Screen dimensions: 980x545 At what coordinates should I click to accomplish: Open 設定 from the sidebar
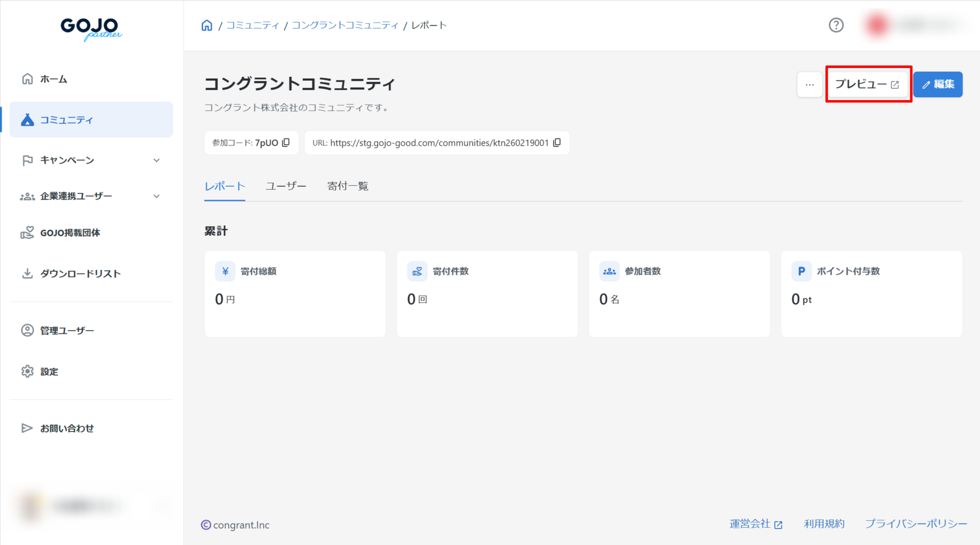49,372
